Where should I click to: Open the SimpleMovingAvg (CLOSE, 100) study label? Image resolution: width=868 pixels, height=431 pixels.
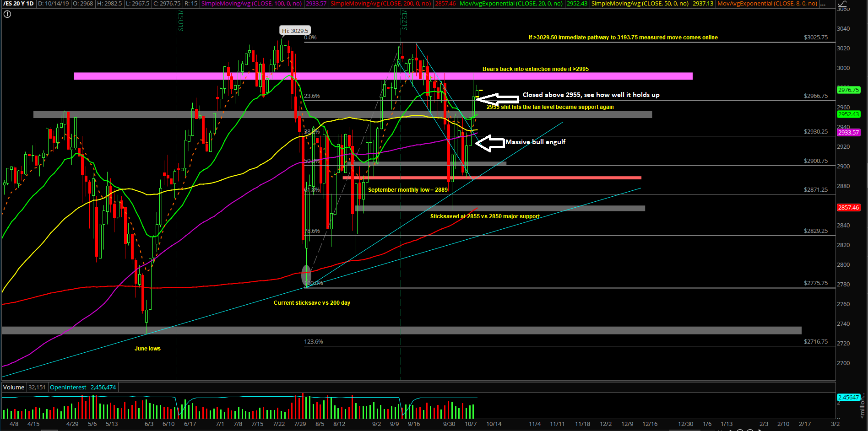pyautogui.click(x=251, y=4)
